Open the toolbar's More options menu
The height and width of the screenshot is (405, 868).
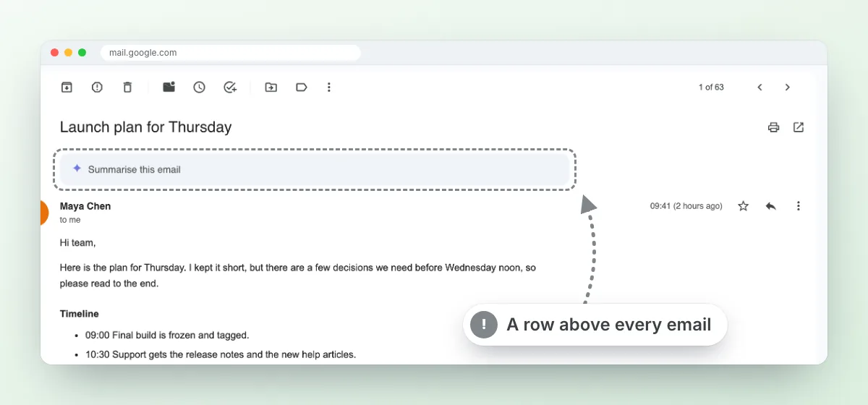pyautogui.click(x=329, y=88)
